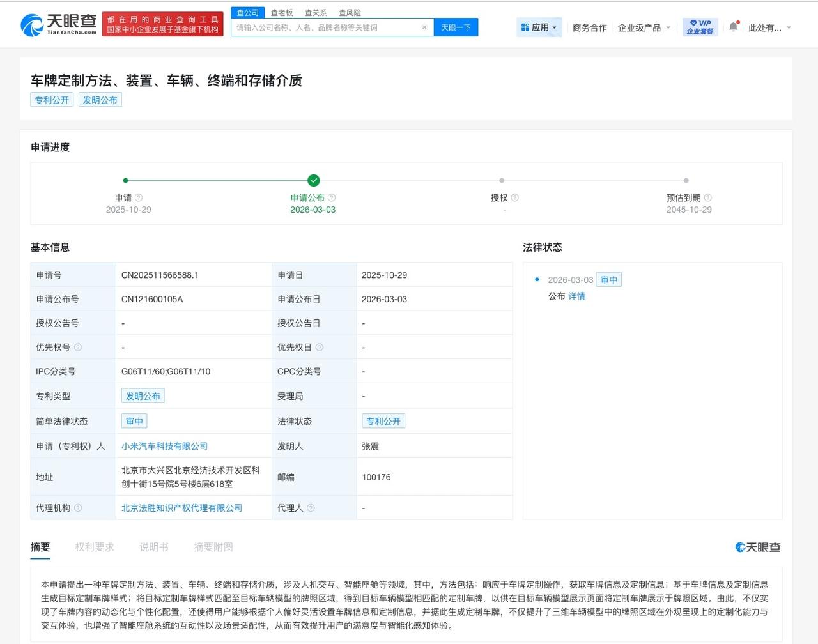Click the green checkmark progress milestone
This screenshot has height=644, width=818.
(313, 180)
